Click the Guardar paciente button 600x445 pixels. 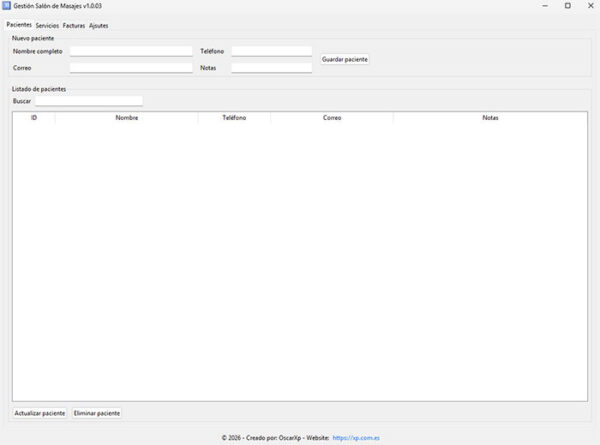pyautogui.click(x=345, y=59)
